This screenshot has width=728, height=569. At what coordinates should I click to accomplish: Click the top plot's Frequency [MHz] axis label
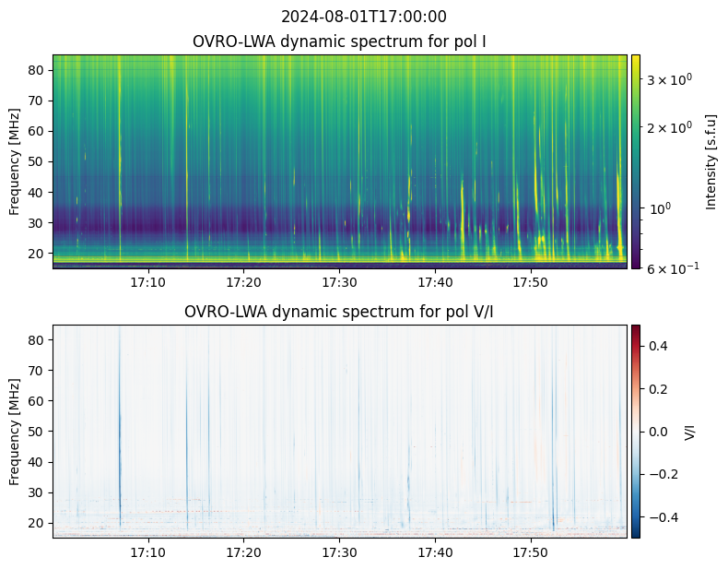pyautogui.click(x=15, y=160)
